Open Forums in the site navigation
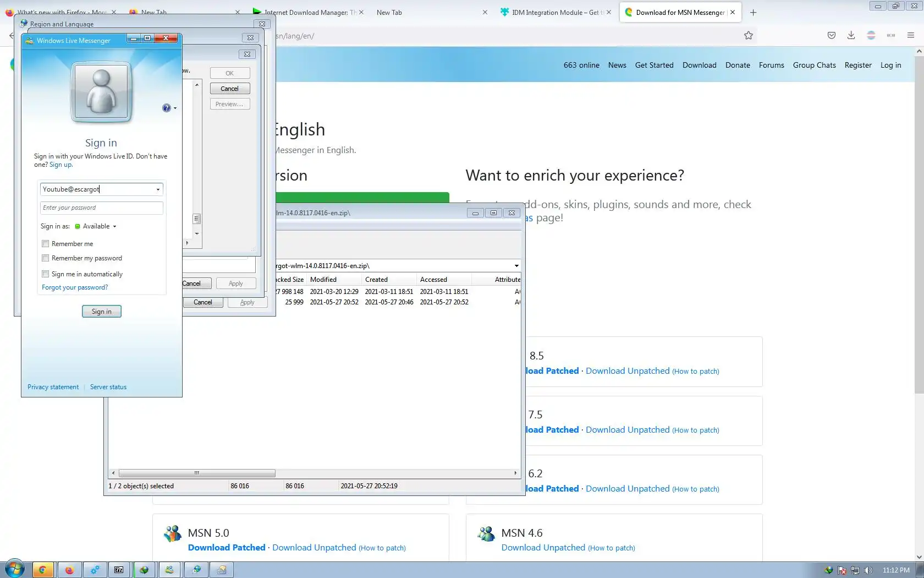The height and width of the screenshot is (578, 924). tap(772, 65)
